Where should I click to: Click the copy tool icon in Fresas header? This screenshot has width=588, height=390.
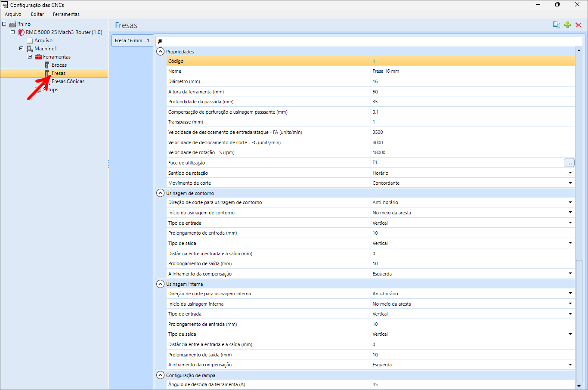(556, 25)
